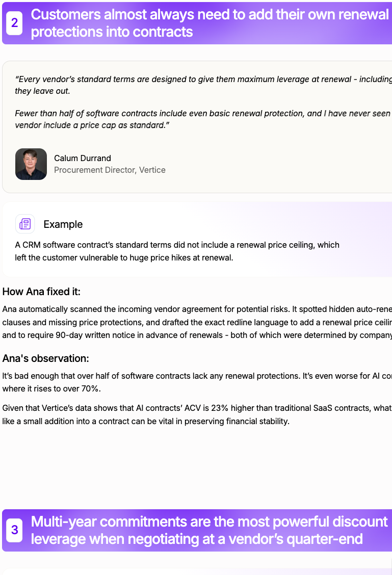Image resolution: width=392 pixels, height=575 pixels.
Task: Click the Multi-year commitments section heading
Action: click(209, 530)
